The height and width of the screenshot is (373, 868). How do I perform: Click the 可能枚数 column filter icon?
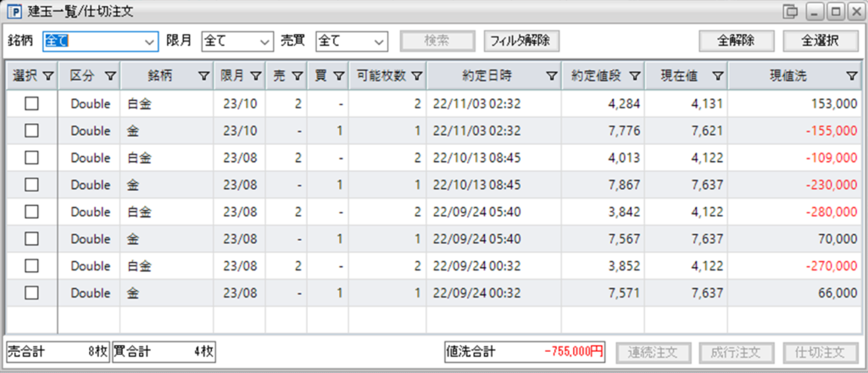point(417,77)
